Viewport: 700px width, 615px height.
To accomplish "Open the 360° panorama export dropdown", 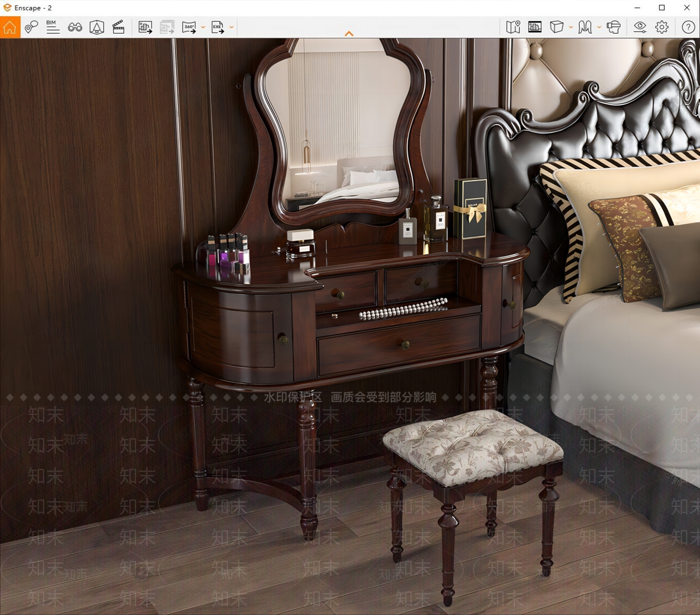I will coord(203,27).
